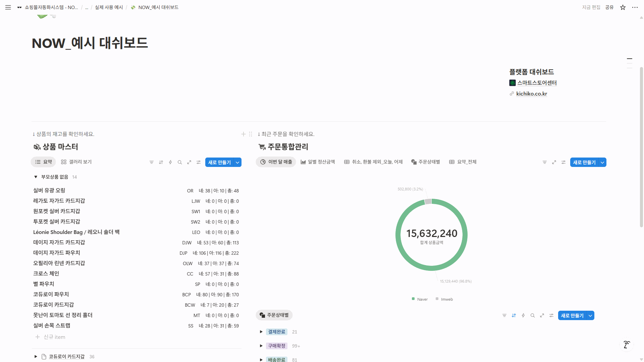Switch to the 갤러리 보기 tab

(x=76, y=162)
